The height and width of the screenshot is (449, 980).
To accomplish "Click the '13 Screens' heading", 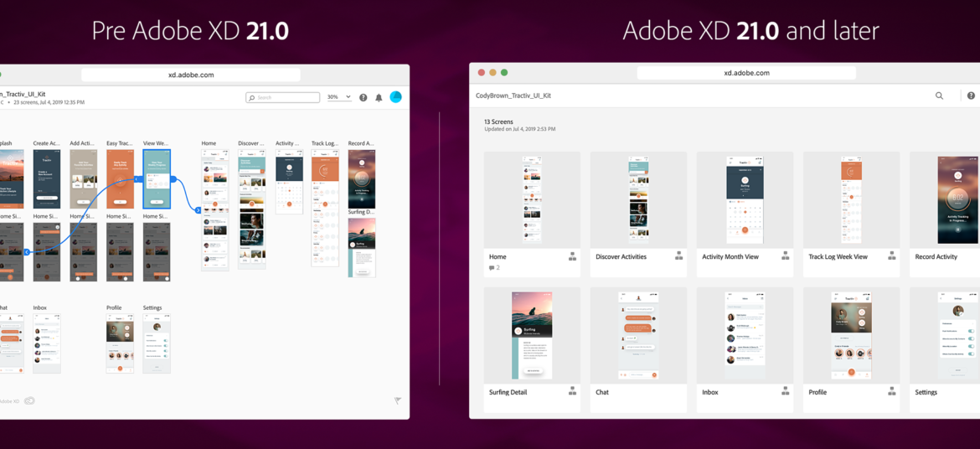I will (x=498, y=121).
